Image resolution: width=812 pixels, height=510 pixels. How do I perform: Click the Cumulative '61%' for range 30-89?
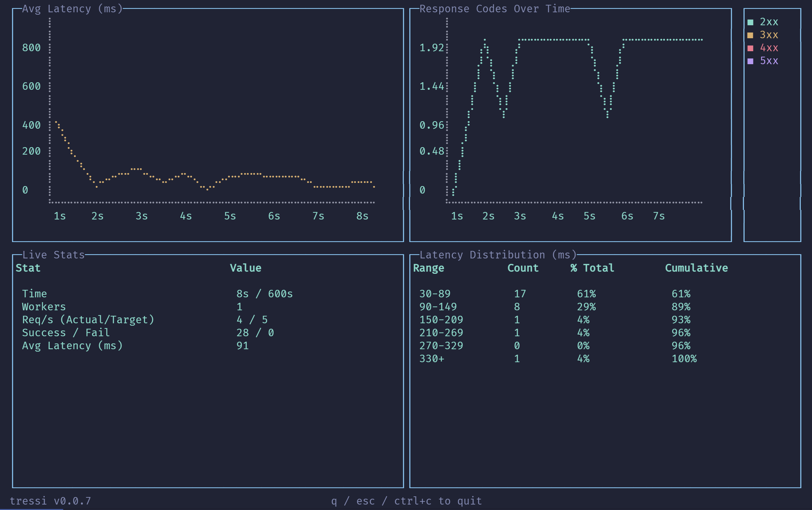click(x=681, y=294)
